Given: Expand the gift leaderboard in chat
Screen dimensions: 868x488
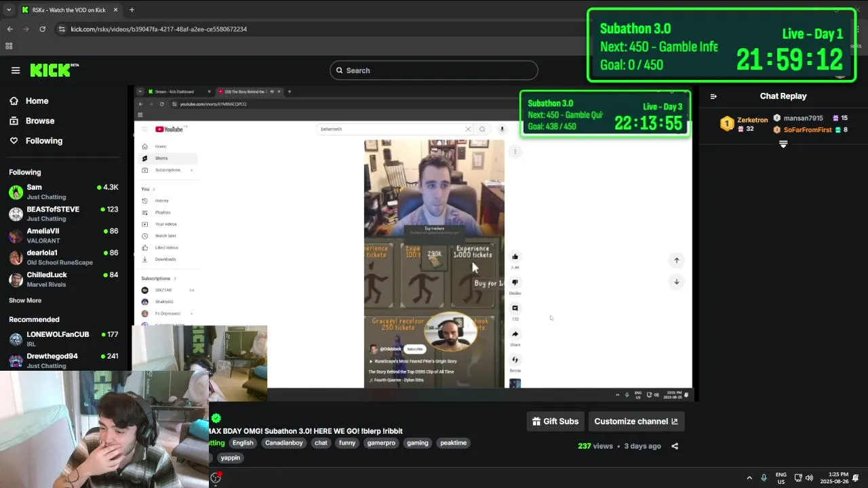Looking at the screenshot, I should coord(783,144).
